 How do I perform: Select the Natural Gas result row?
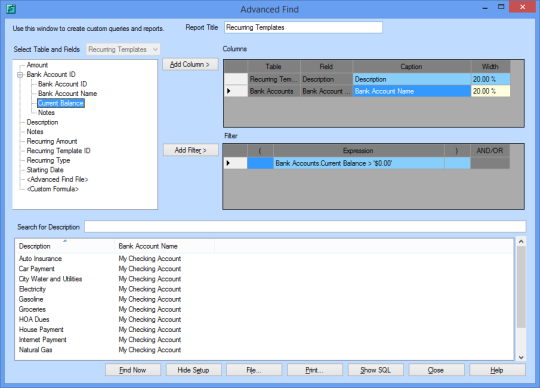264,350
